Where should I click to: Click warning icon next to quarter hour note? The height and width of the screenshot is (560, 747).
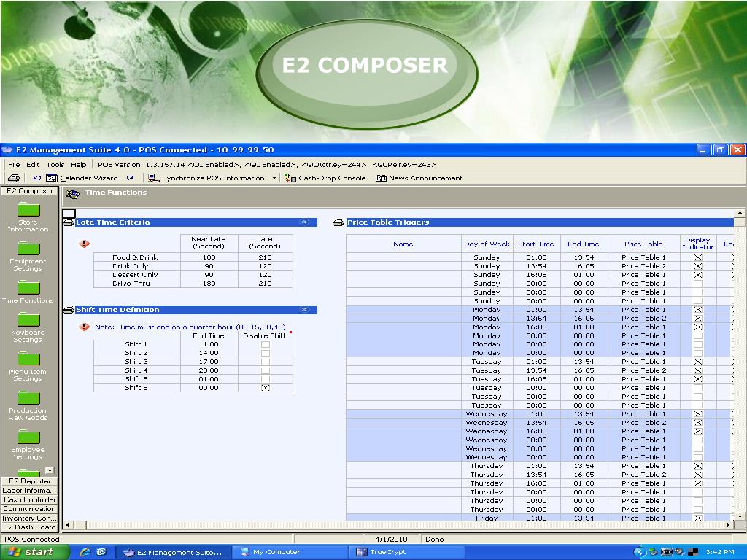pos(85,327)
